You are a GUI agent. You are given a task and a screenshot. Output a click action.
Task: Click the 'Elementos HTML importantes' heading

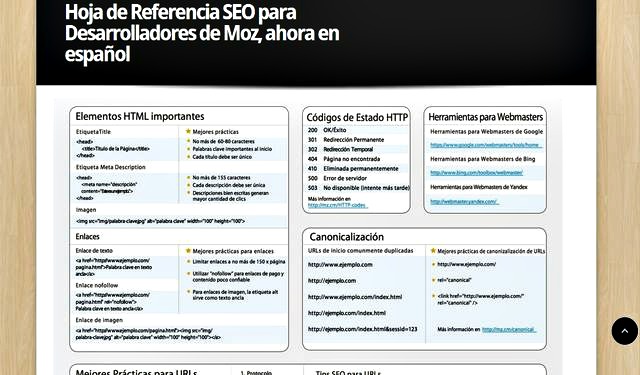click(x=140, y=116)
